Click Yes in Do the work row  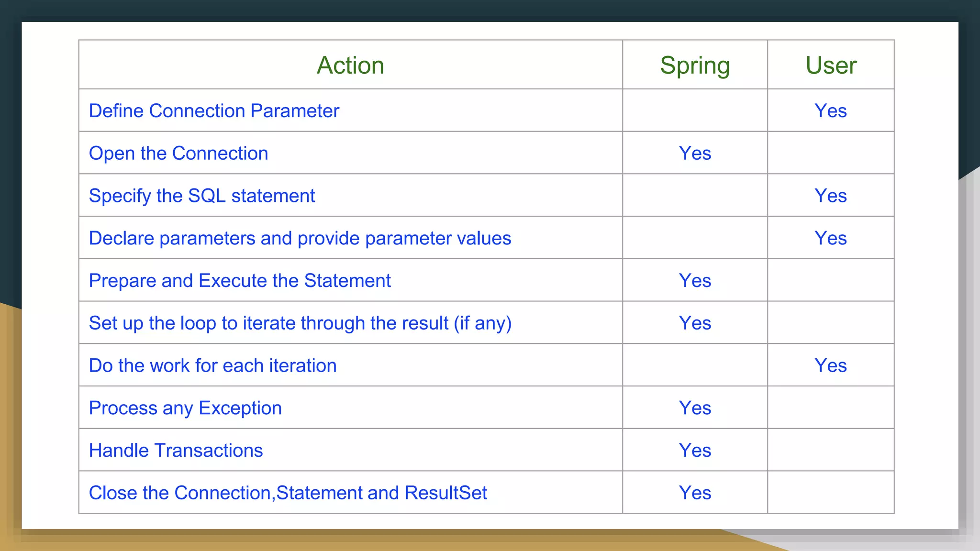[x=831, y=365]
